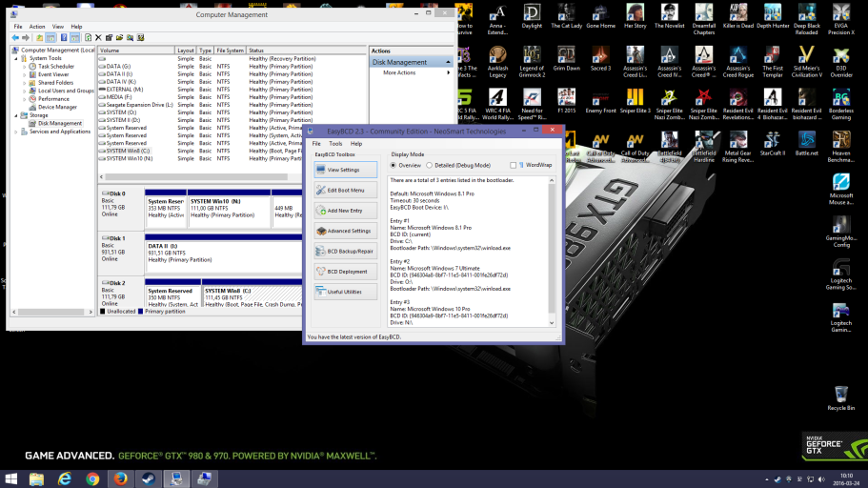Open the Daylight desktop shortcut
This screenshot has width=868, height=488.
point(532,16)
